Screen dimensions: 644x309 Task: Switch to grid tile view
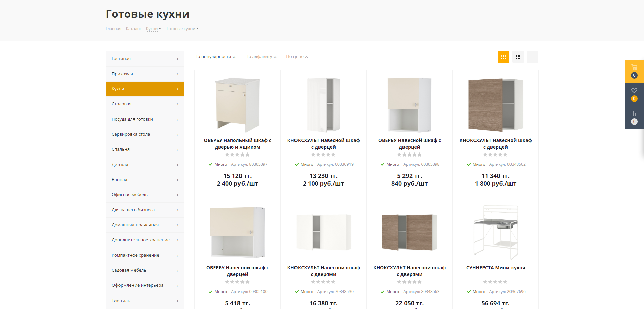(503, 57)
